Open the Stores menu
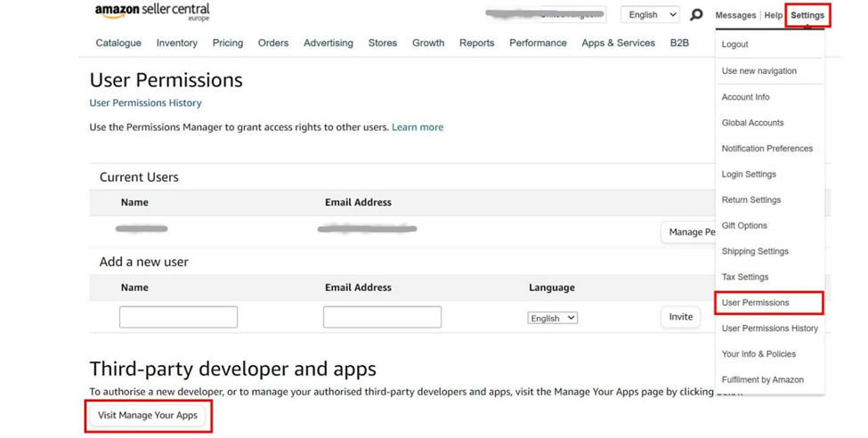Image resolution: width=868 pixels, height=438 pixels. tap(383, 43)
